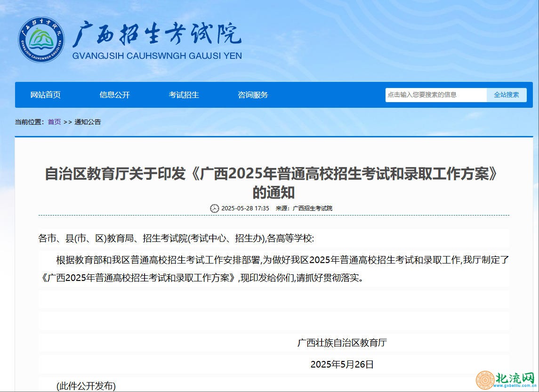This screenshot has width=539, height=392.
Task: Click the source text 来源：广西招生考试院
Action: point(304,208)
